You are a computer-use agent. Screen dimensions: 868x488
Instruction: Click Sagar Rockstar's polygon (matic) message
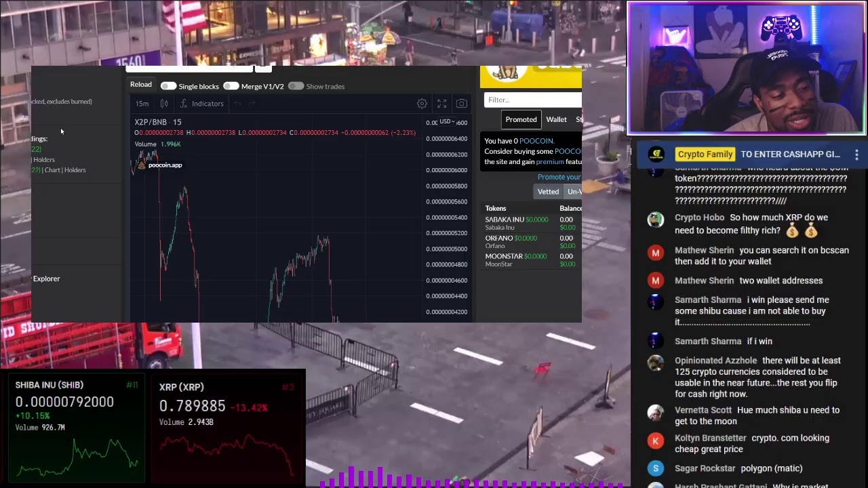pos(771,468)
